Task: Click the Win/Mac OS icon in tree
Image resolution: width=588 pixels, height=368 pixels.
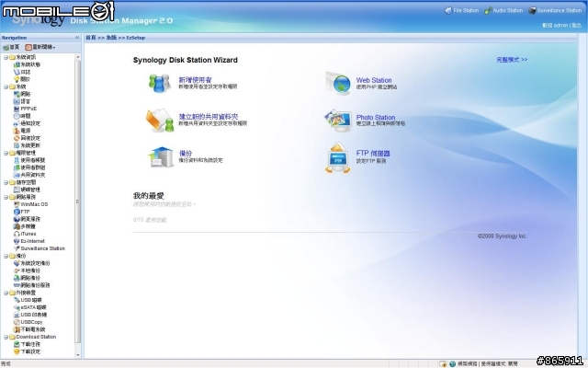Action: click(17, 204)
